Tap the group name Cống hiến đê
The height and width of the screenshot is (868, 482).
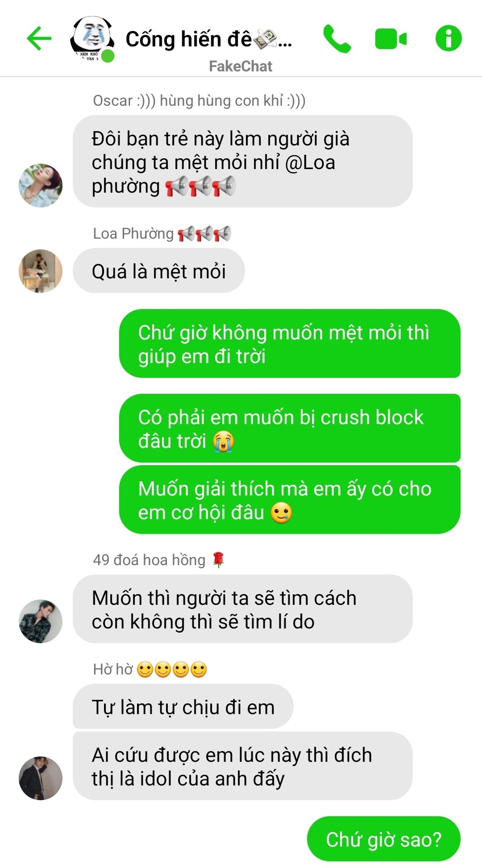tap(208, 39)
